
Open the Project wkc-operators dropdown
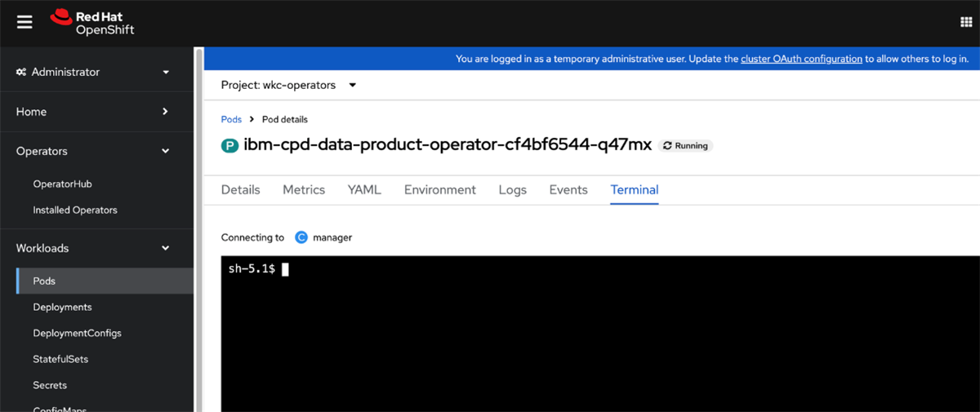[289, 85]
